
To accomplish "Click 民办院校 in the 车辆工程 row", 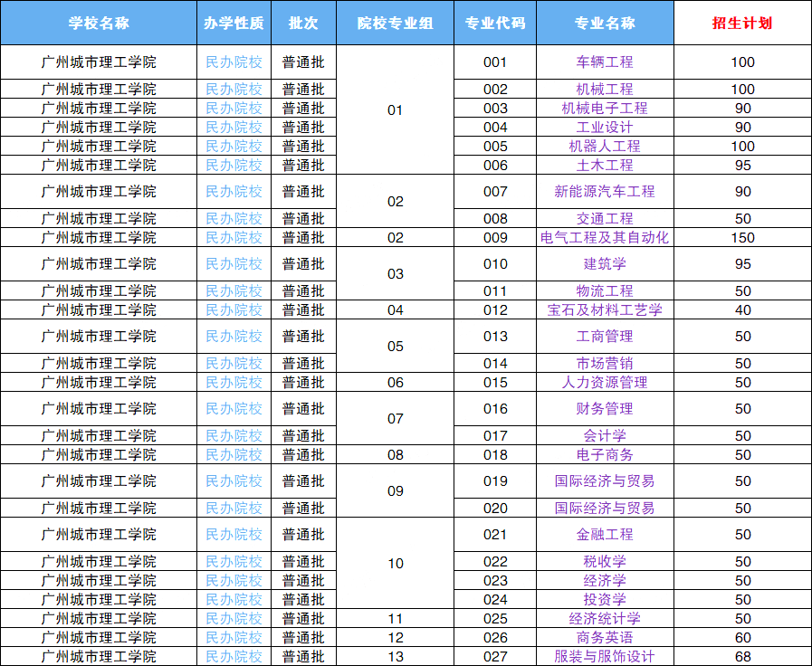I will pos(234,62).
